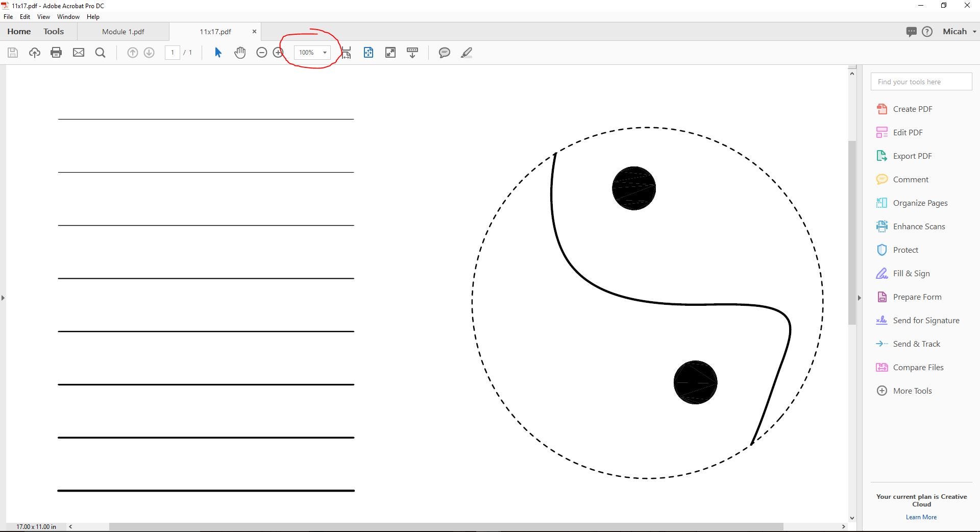The width and height of the screenshot is (980, 532).
Task: Click the vertical scrollbar thumb
Action: 852,233
